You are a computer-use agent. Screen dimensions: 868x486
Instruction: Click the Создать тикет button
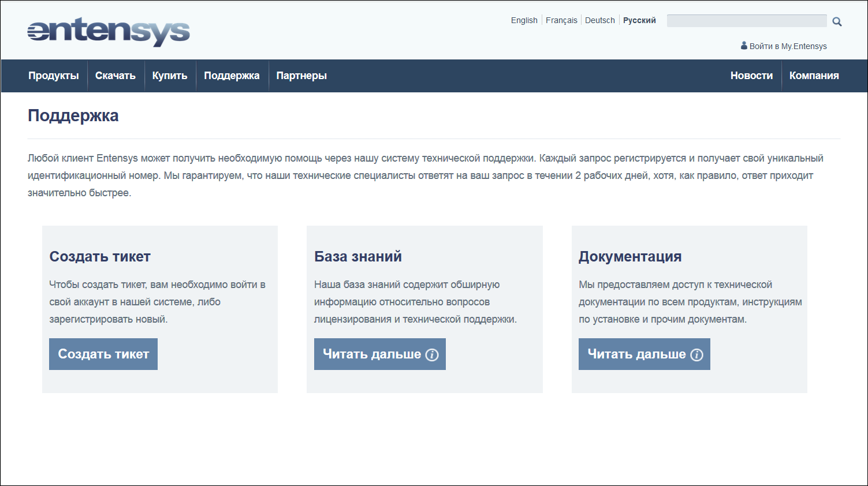click(x=103, y=354)
